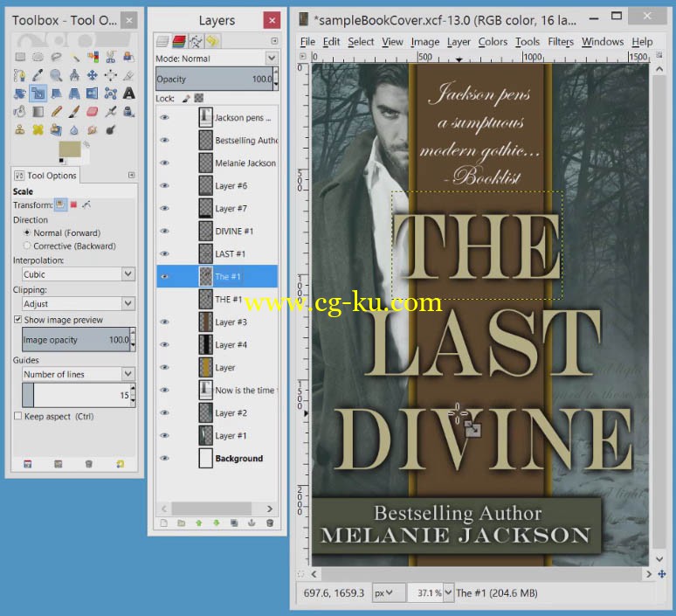Image resolution: width=676 pixels, height=616 pixels.
Task: Select the Color Picker eyedropper tool
Action: click(x=38, y=75)
